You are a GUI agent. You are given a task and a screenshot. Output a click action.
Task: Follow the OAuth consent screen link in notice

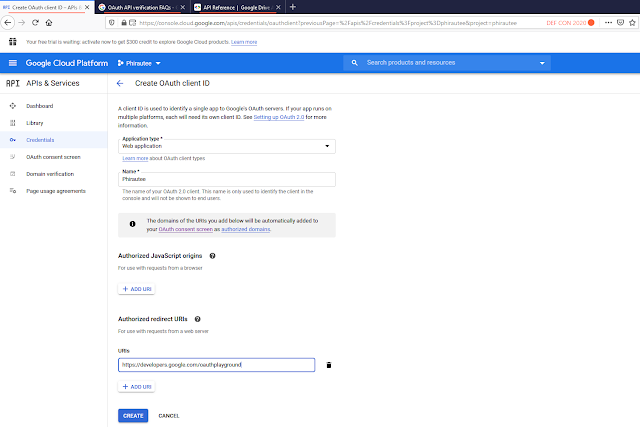pyautogui.click(x=186, y=229)
